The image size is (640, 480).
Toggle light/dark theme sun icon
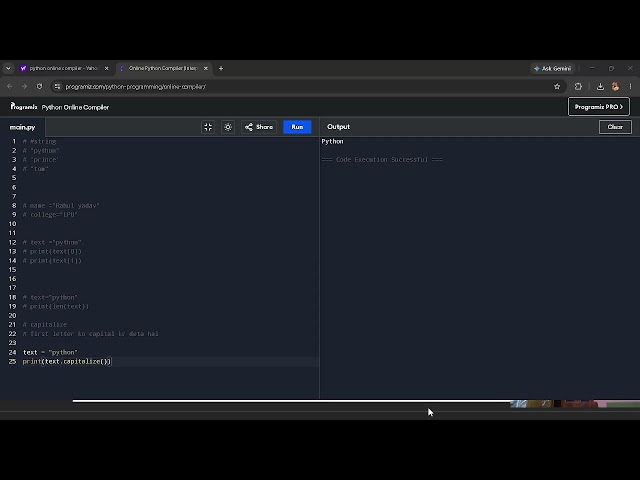point(228,127)
